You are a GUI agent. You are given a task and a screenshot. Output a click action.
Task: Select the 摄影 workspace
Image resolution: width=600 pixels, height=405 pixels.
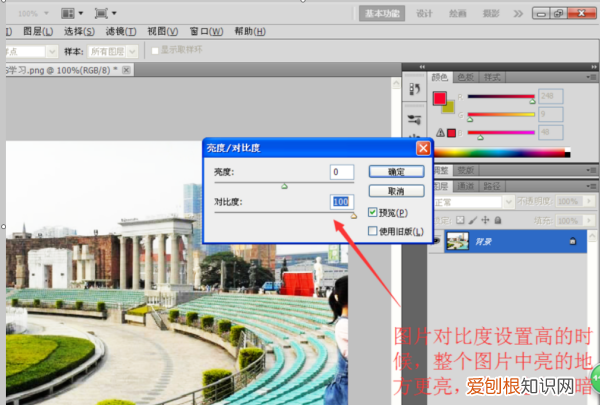491,14
